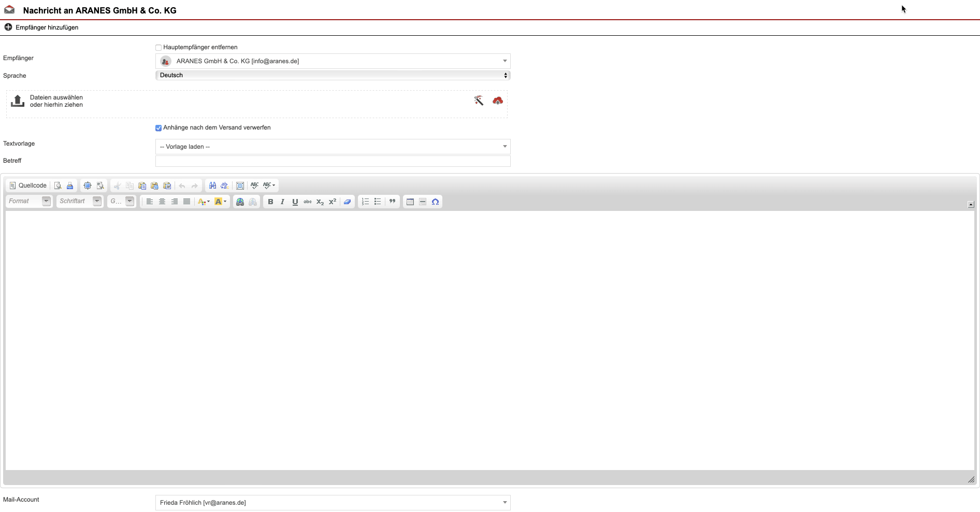Viewport: 980px width, 512px height.
Task: Toggle bold formatting in the editor
Action: [270, 202]
